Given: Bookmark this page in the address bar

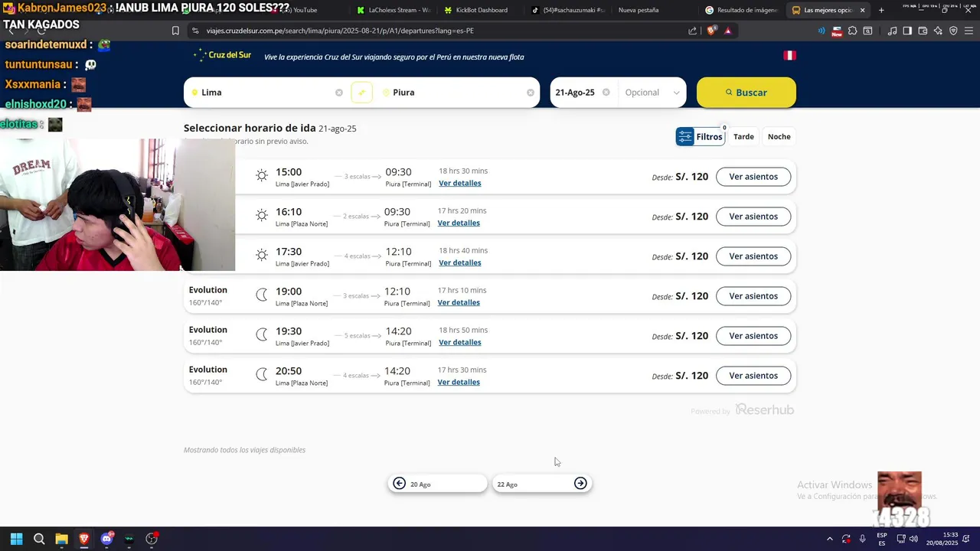Looking at the screenshot, I should point(175,31).
